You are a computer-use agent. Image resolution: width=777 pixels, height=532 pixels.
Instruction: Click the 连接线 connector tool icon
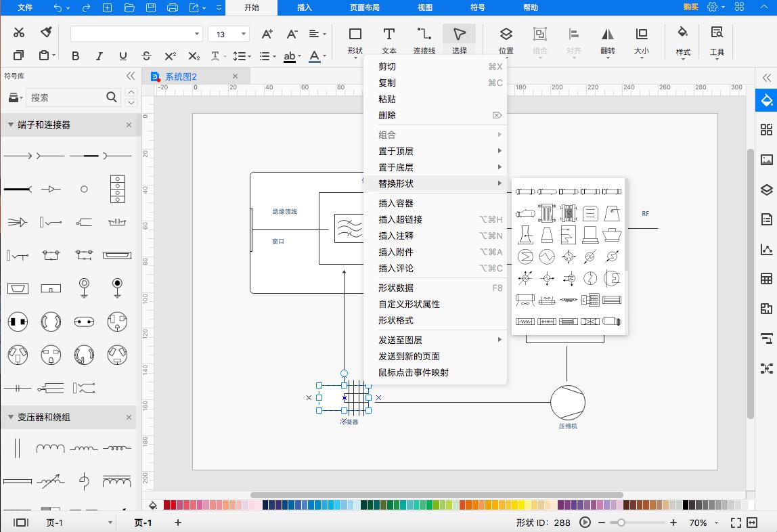pos(424,39)
